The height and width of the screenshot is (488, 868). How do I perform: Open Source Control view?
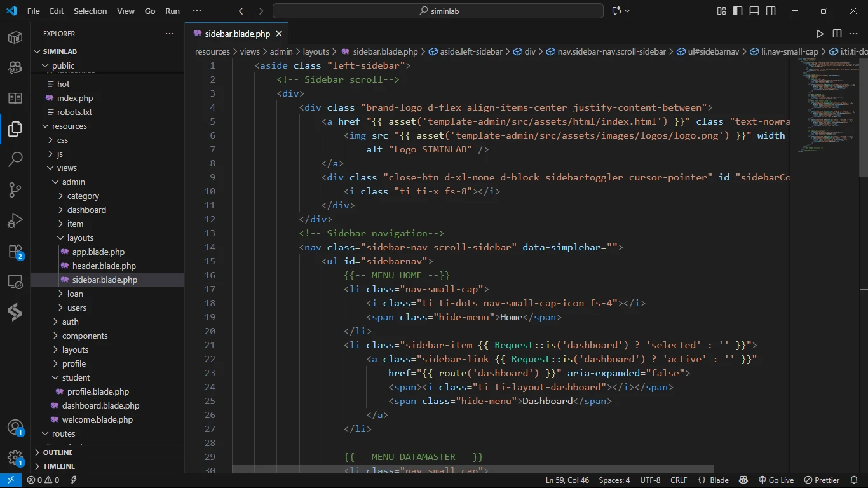tap(15, 189)
